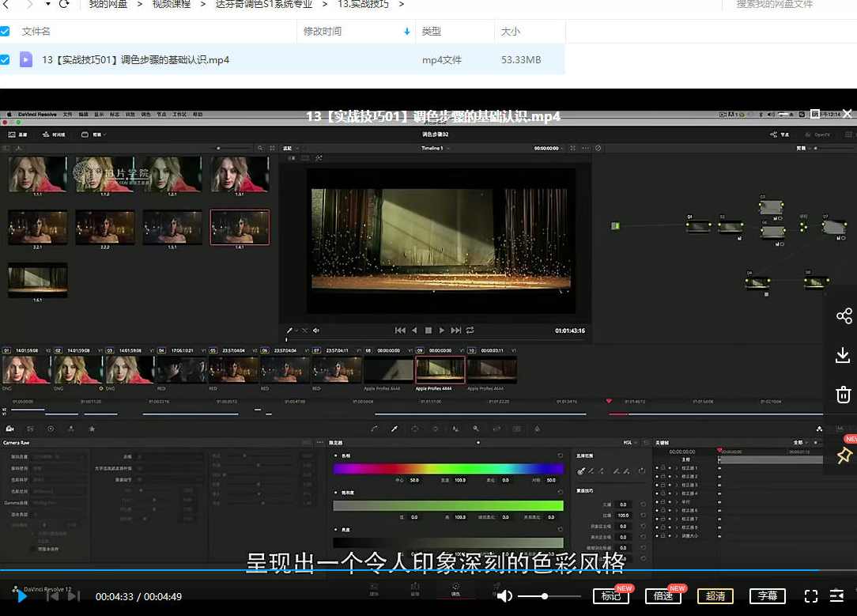Mute playback using the speaker icon
857x616 pixels.
[x=504, y=595]
